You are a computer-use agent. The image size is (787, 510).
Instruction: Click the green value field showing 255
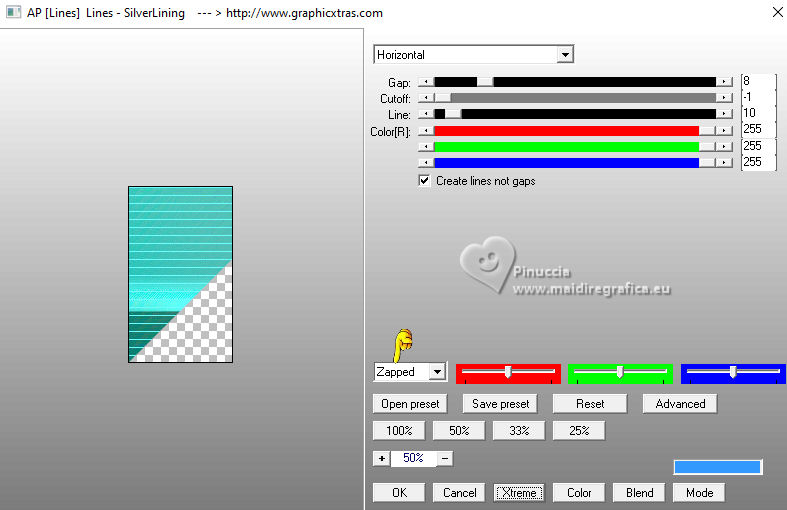click(x=758, y=146)
